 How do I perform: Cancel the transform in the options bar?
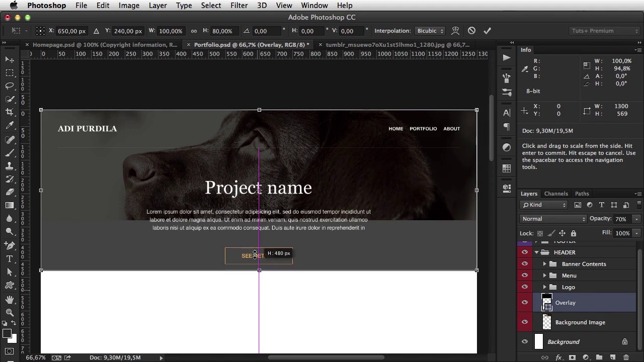pos(471,31)
